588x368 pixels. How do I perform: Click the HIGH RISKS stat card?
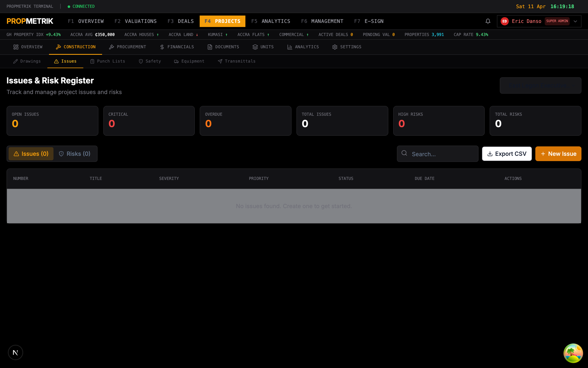(x=439, y=121)
